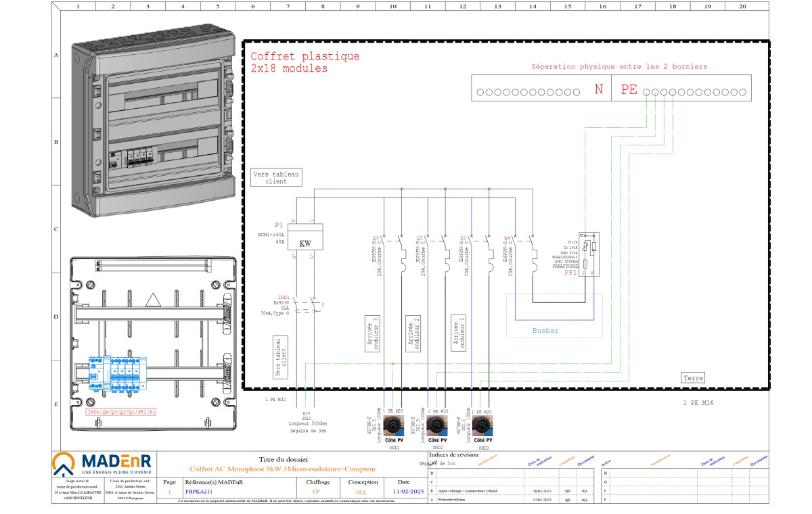The height and width of the screenshot is (514, 812).
Task: Click the reference value 'FBPKA211'
Action: point(199,492)
